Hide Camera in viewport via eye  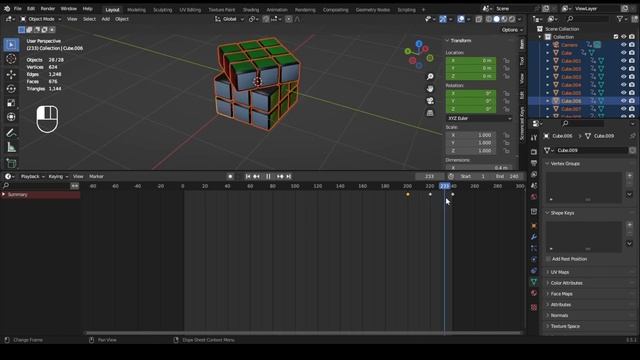[x=623, y=45]
